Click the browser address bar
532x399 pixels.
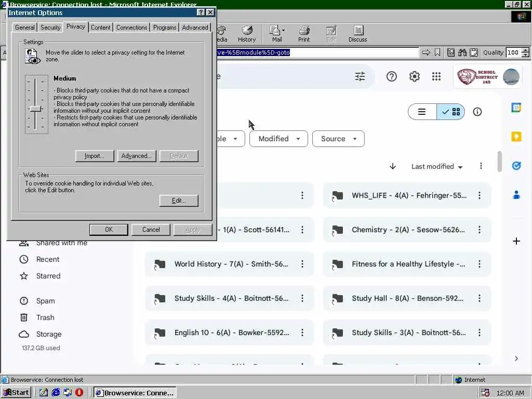click(x=317, y=52)
